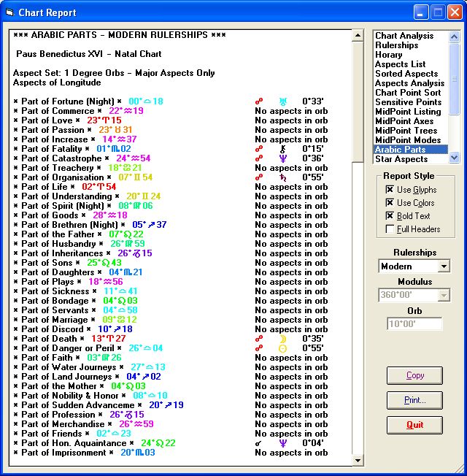Image resolution: width=467 pixels, height=476 pixels.
Task: Expand the Modulus 360°00' dropdown
Action: [444, 295]
